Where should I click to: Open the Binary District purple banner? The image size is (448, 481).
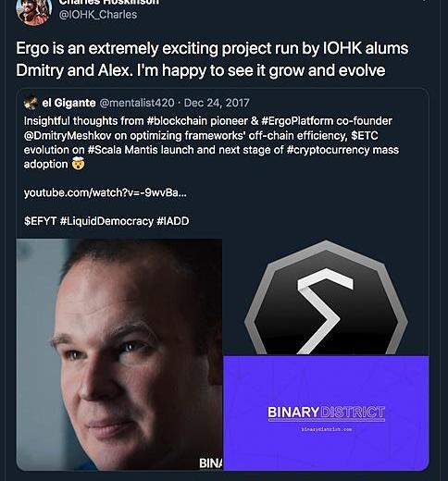click(326, 413)
